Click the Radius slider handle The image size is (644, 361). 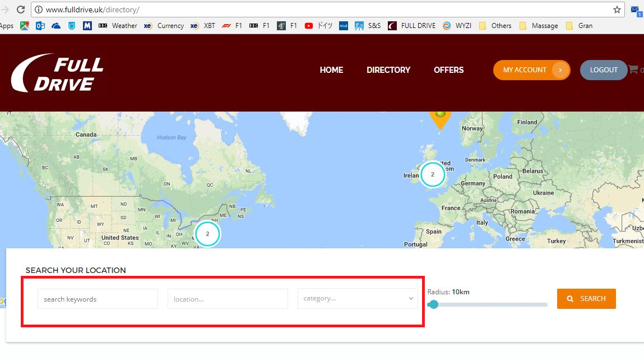[433, 304]
